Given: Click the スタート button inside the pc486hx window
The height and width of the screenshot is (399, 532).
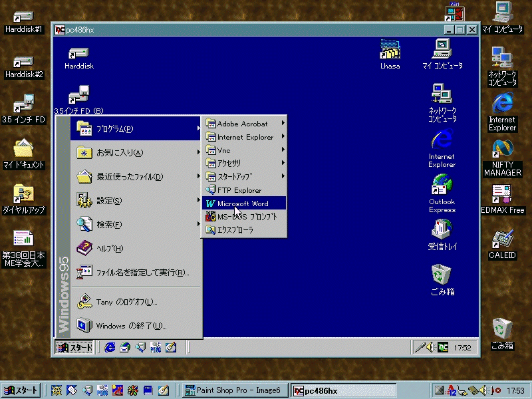Looking at the screenshot, I should [x=74, y=347].
